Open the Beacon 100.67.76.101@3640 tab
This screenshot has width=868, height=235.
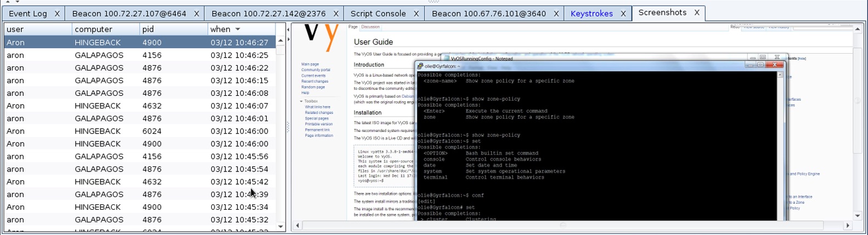488,14
